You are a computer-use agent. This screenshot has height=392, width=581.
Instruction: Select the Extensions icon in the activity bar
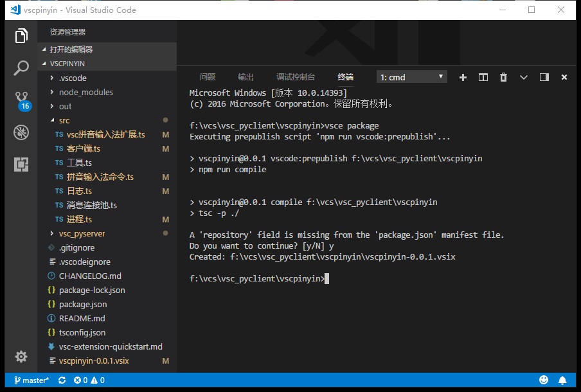(x=21, y=165)
